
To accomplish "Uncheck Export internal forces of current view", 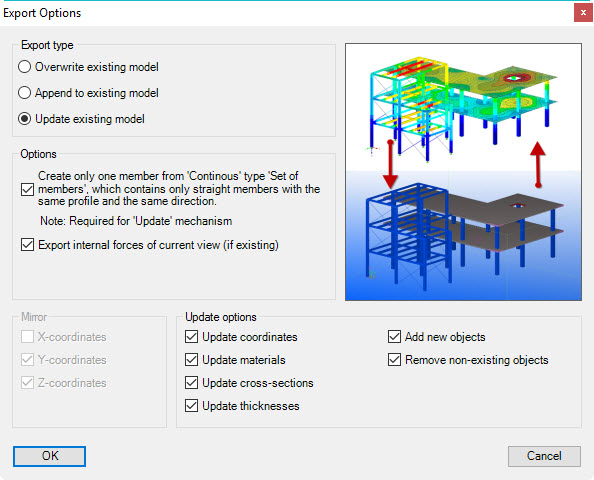I will (x=27, y=245).
